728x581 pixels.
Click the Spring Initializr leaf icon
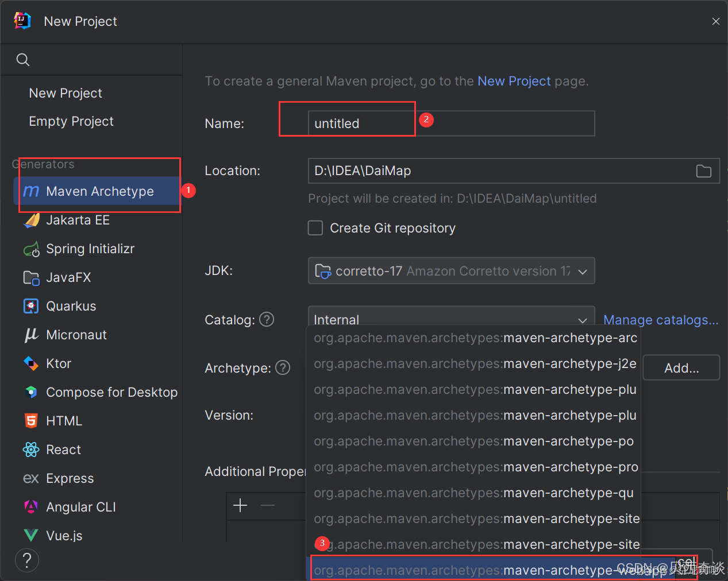[32, 249]
